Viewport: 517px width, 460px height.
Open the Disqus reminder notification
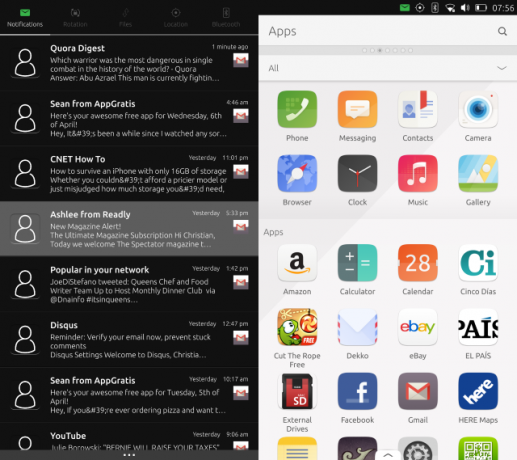coord(129,339)
